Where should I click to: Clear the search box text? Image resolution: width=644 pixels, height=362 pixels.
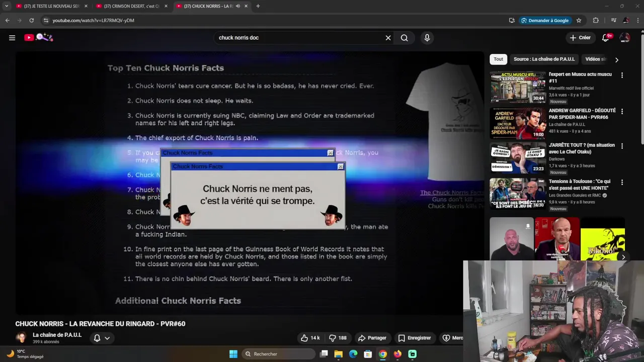388,38
